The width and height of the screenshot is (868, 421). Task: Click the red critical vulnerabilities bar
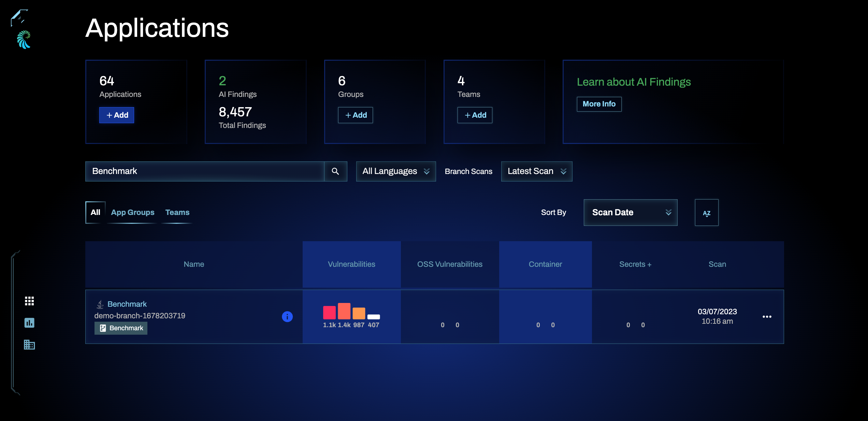pyautogui.click(x=329, y=313)
